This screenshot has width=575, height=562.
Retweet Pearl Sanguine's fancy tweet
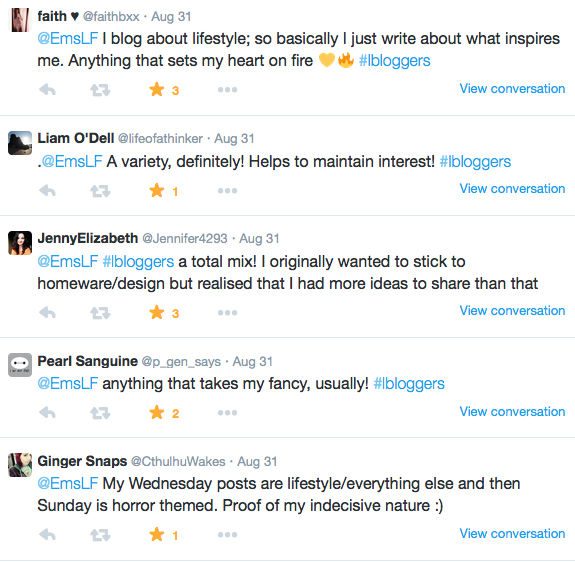[x=100, y=413]
